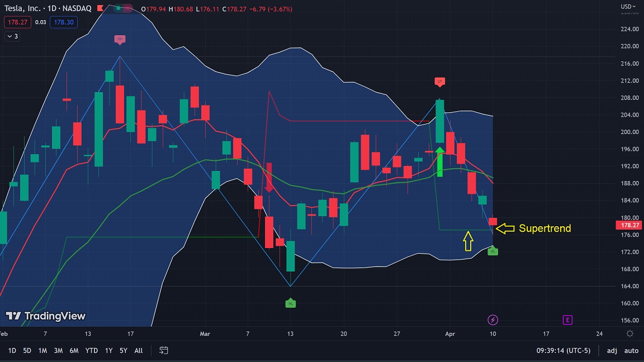Select the YTD time range
The image size is (644, 362).
(x=91, y=350)
